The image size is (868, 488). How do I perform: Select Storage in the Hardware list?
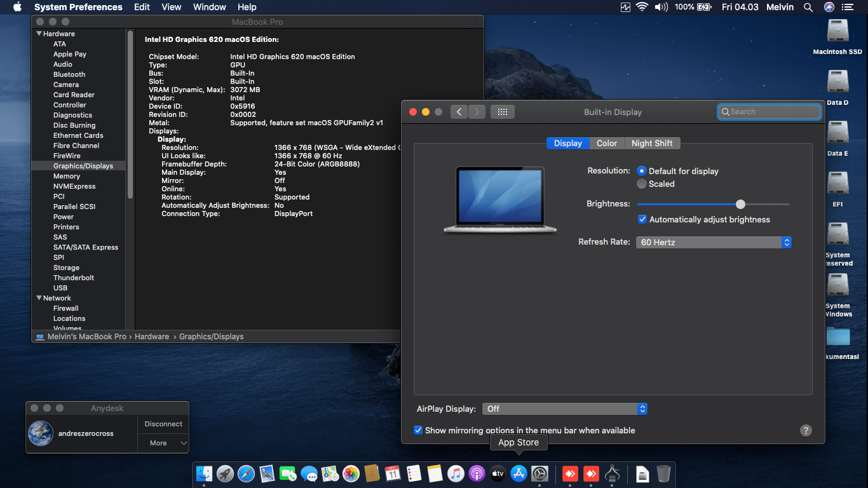pos(66,268)
